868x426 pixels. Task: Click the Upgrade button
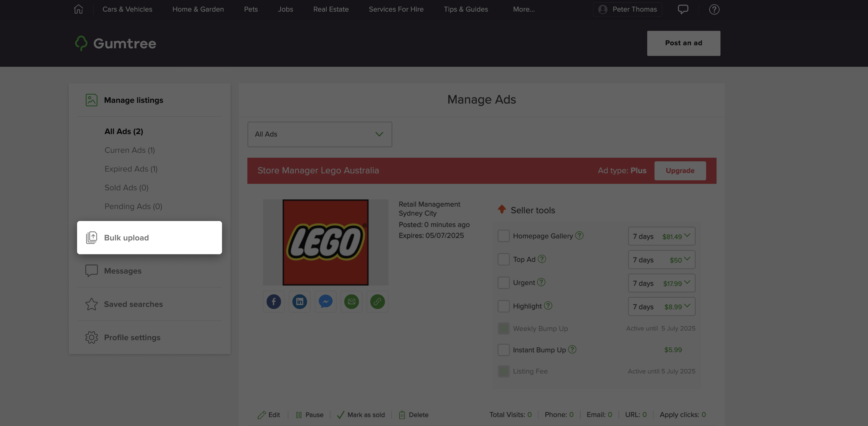tap(680, 171)
